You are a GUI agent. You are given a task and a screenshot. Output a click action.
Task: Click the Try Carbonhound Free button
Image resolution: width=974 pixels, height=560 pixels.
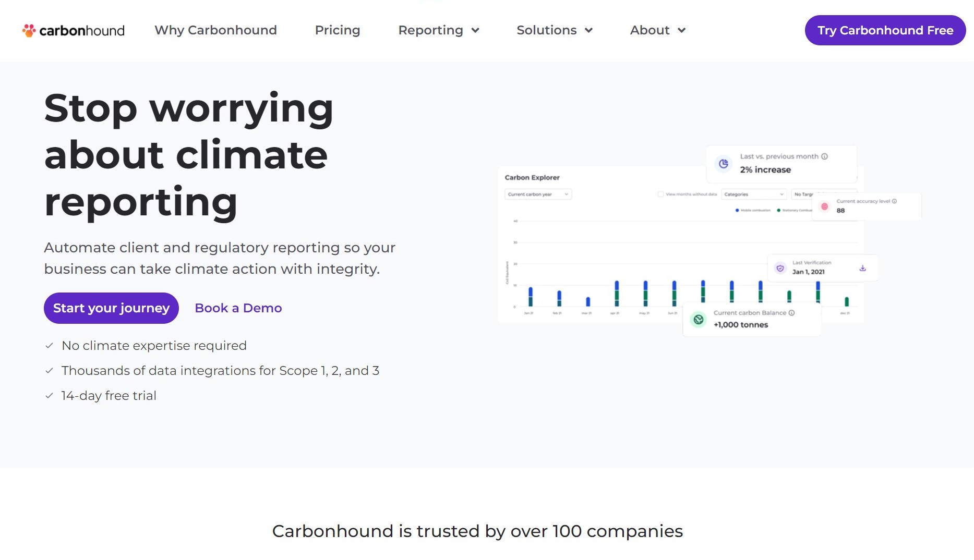click(x=885, y=30)
